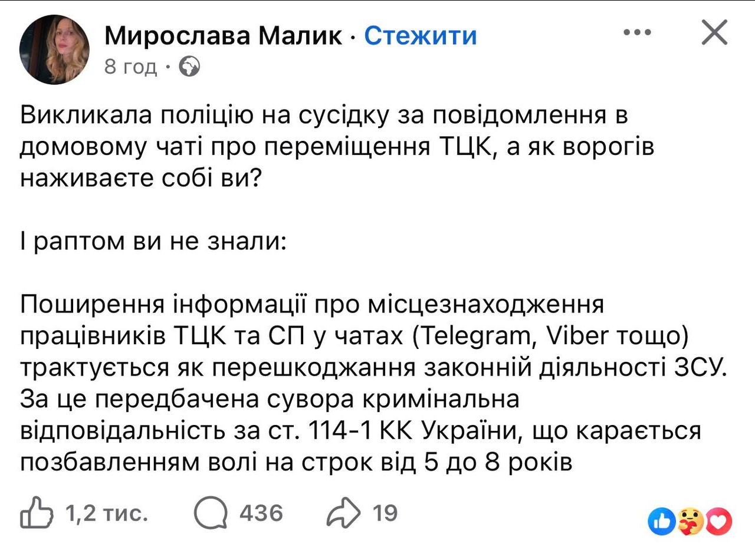Click the author's profile photo
Image resolution: width=755 pixels, height=560 pixels.
[x=54, y=50]
